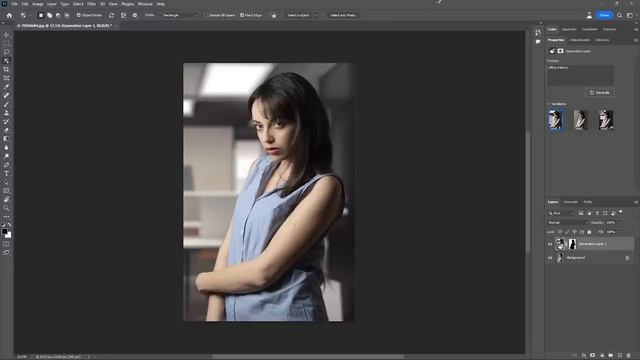
Task: Select the second variation thumbnail
Action: (581, 120)
